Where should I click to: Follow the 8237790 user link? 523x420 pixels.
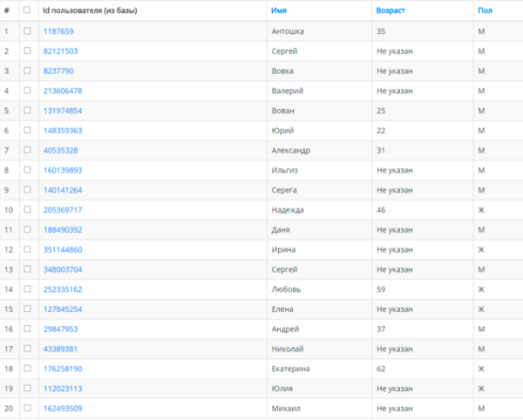coord(58,71)
